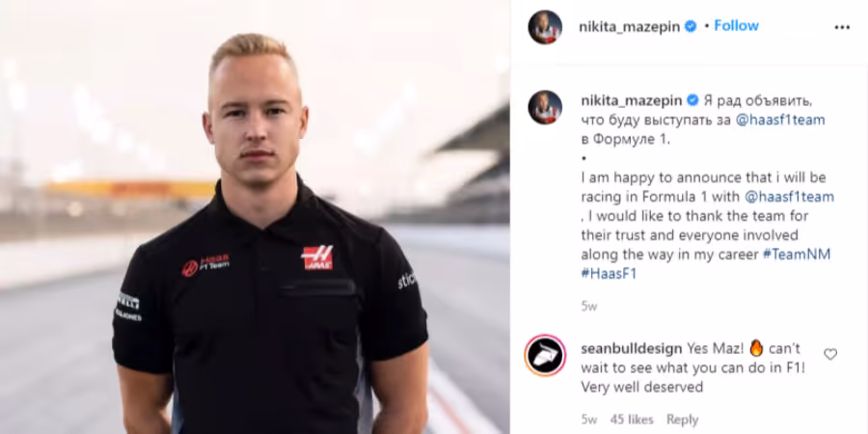Click verified badge beside caption username

[x=692, y=100]
